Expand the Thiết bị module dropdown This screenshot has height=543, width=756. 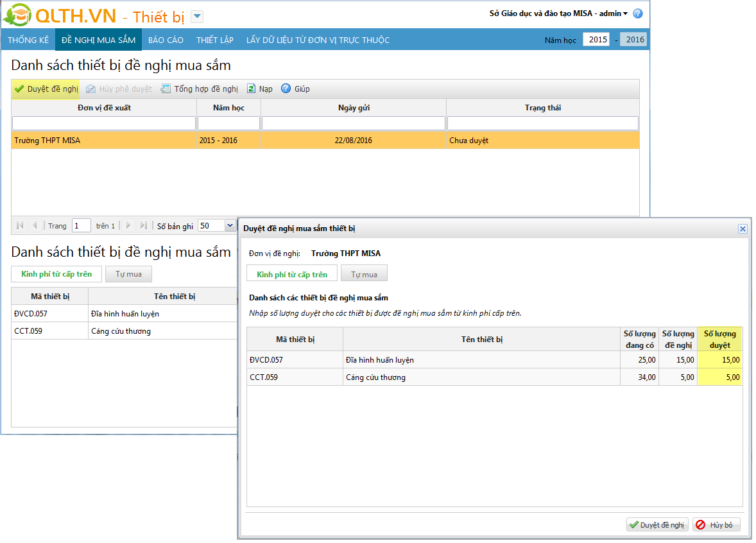(x=197, y=17)
